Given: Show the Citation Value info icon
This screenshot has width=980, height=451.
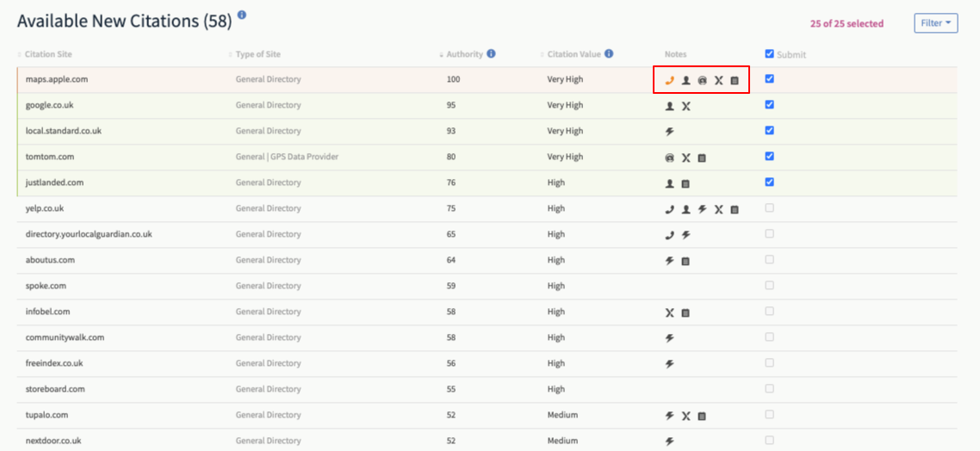Looking at the screenshot, I should 609,53.
